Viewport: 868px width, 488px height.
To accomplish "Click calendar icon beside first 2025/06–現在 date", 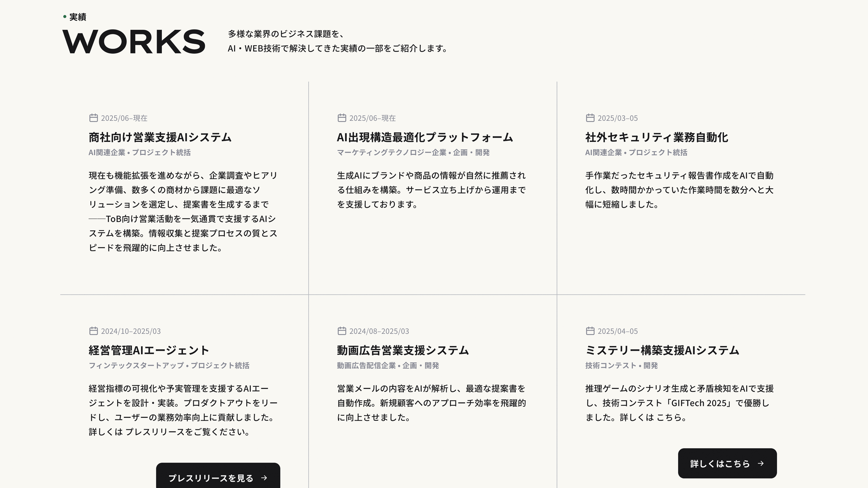I will [x=93, y=118].
